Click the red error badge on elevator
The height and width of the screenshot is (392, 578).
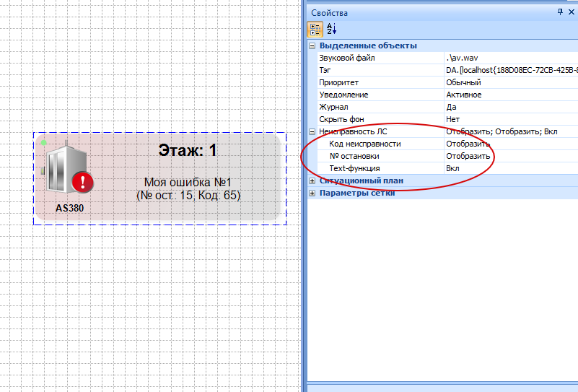pyautogui.click(x=84, y=182)
